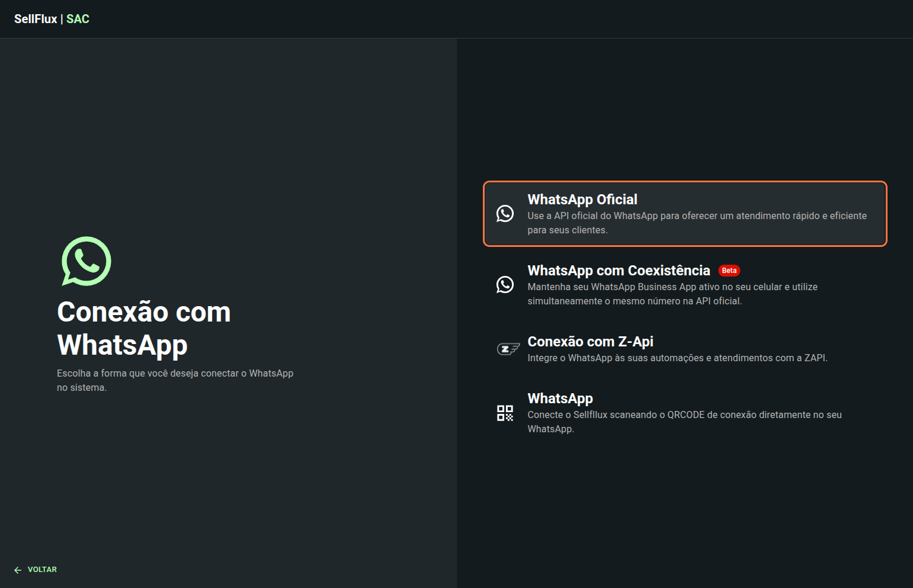Screen dimensions: 913x588
Task: Click the Coexistência description about Business App
Action: pyautogui.click(x=672, y=294)
